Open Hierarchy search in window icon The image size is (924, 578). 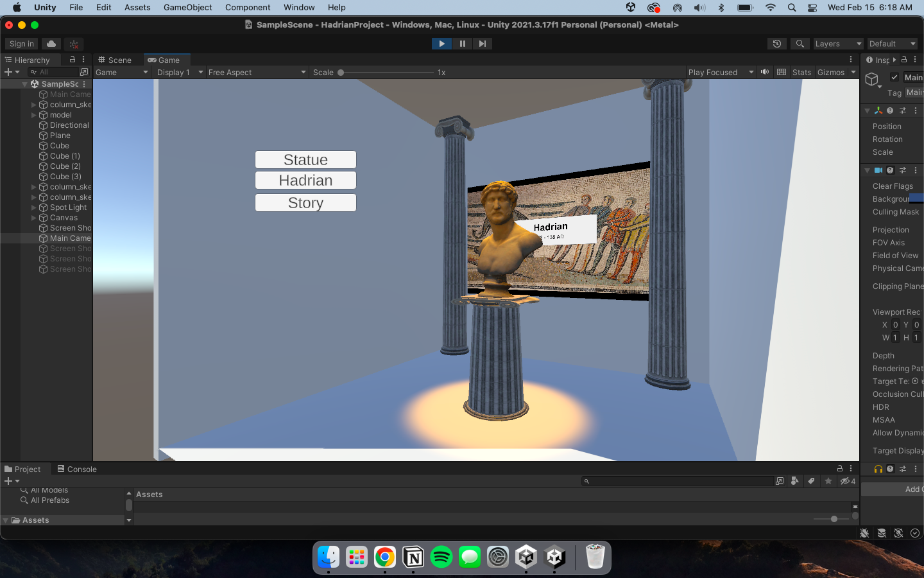(84, 72)
